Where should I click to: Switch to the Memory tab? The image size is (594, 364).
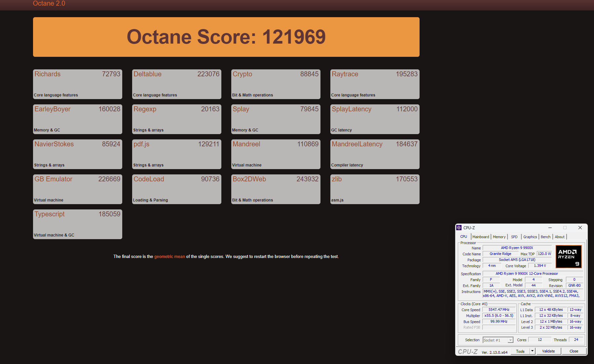click(x=499, y=237)
